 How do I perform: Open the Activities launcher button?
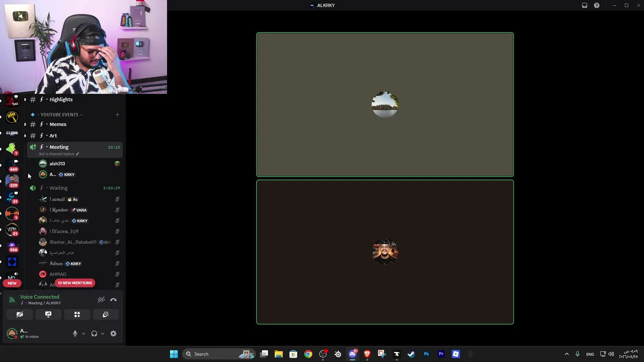point(77,314)
